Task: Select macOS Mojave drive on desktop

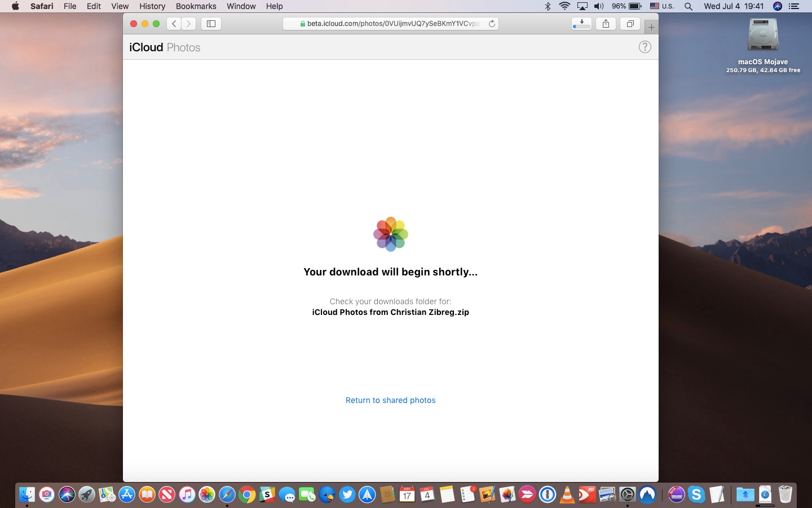Action: [x=763, y=45]
